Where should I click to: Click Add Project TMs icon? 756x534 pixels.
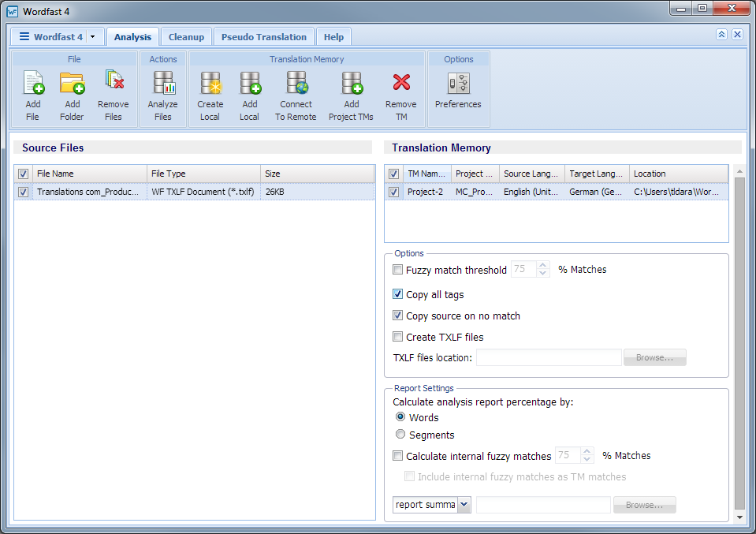[352, 83]
